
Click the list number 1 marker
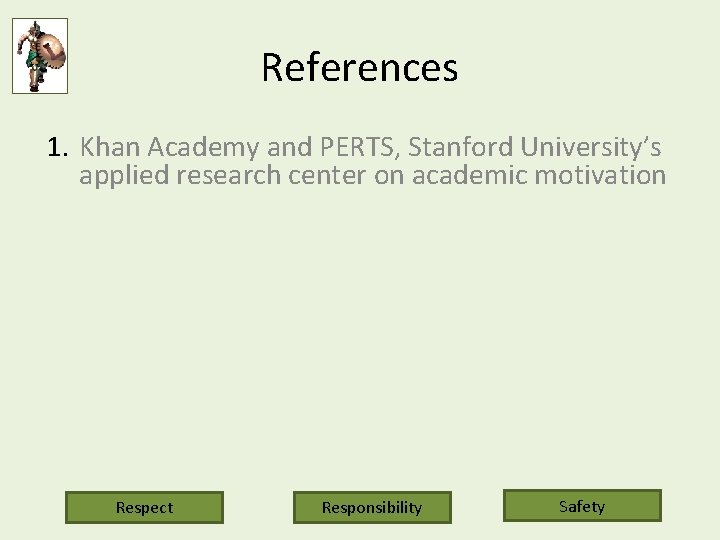(56, 148)
